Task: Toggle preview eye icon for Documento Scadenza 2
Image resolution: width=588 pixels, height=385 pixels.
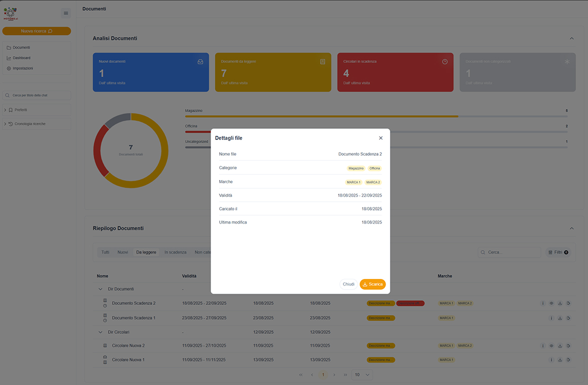Action: coord(551,303)
